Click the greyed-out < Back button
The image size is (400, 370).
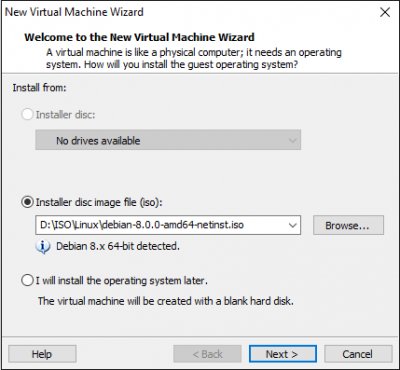click(x=207, y=354)
